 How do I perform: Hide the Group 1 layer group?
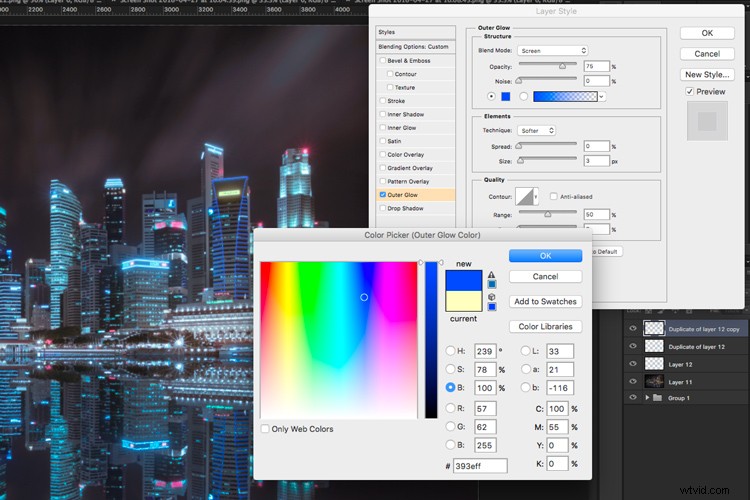pyautogui.click(x=633, y=398)
